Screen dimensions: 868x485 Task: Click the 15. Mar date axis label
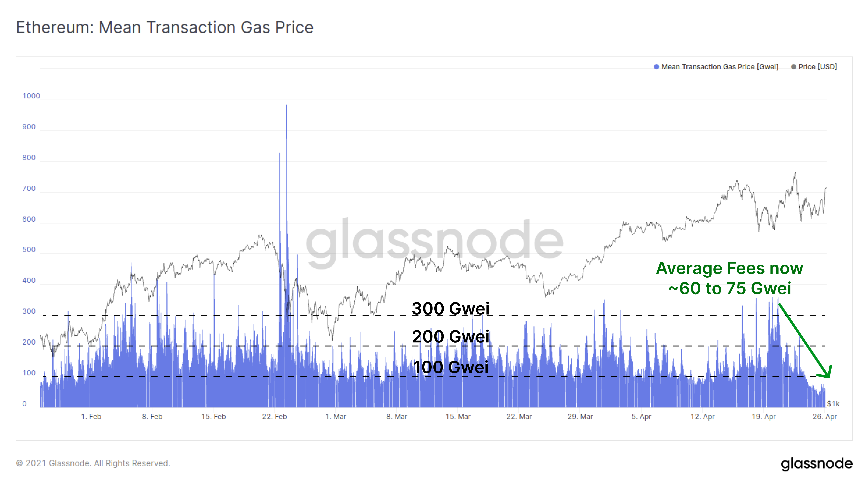458,417
